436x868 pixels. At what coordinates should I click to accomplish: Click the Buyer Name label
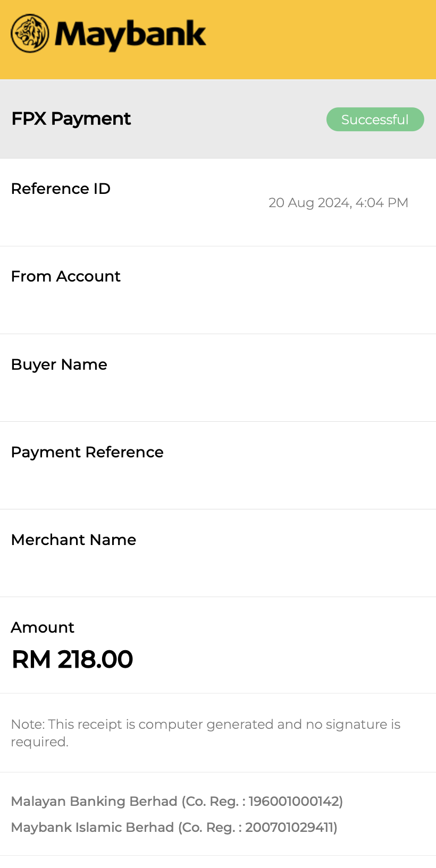[x=59, y=364]
